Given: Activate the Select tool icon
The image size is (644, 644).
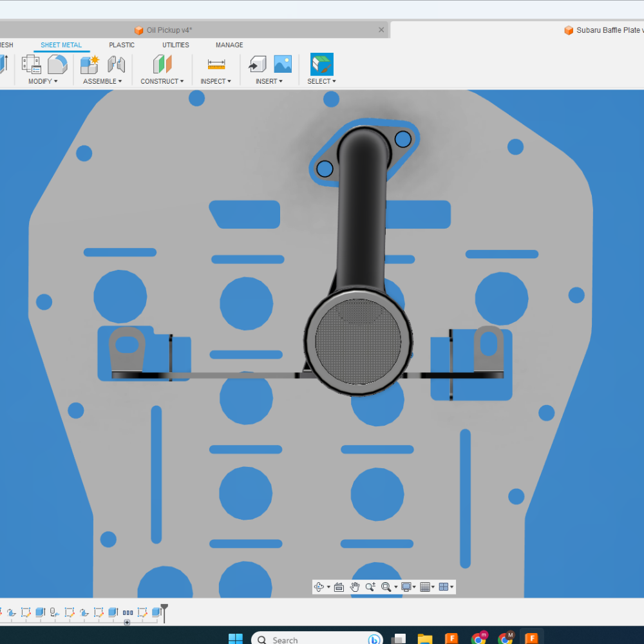Looking at the screenshot, I should point(321,64).
